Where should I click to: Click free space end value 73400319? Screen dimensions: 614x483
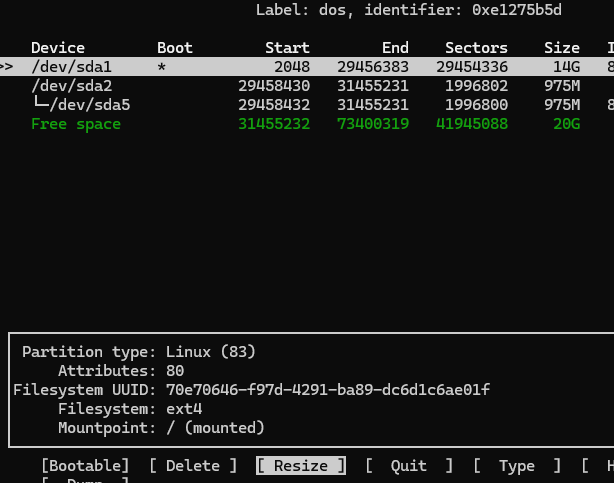point(373,124)
